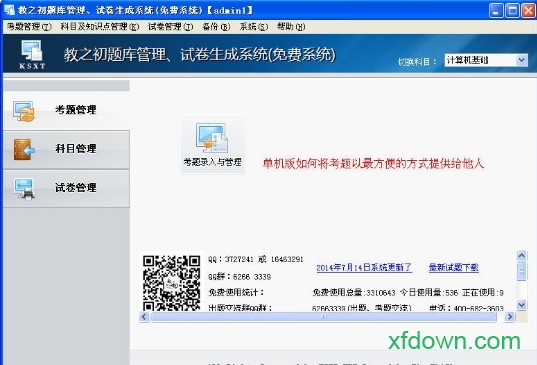Open the 帮助 menu

click(291, 26)
